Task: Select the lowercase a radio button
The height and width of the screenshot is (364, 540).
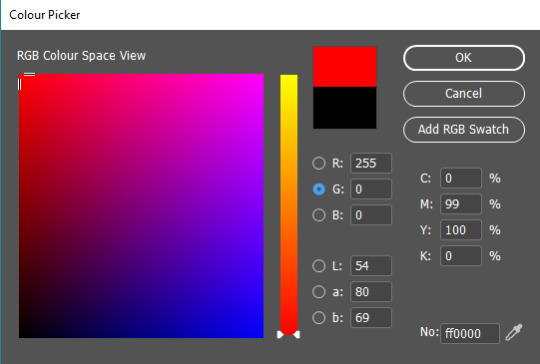Action: click(319, 292)
